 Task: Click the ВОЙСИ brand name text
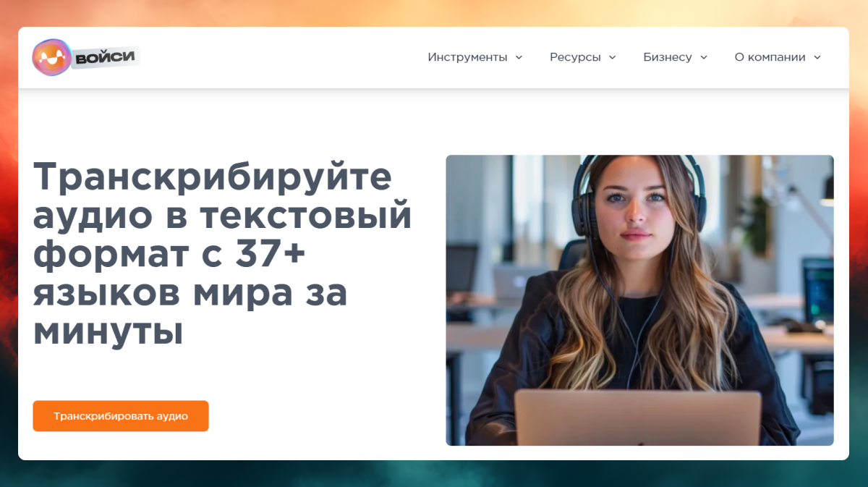[105, 56]
